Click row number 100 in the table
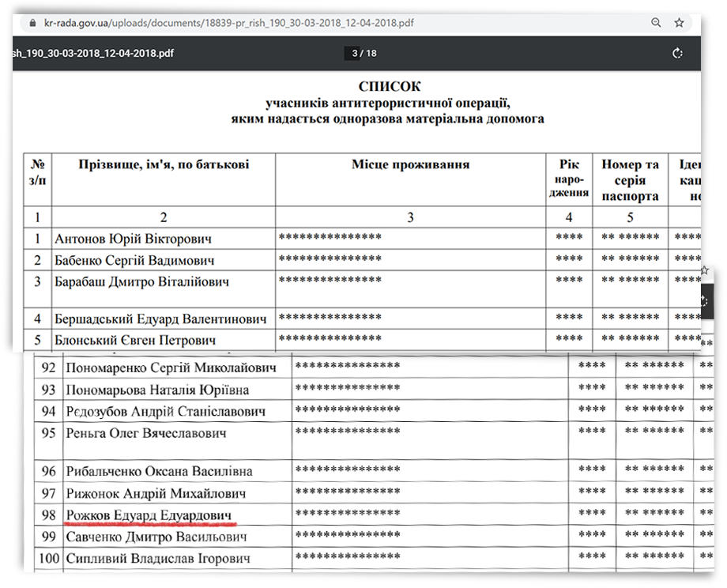Screen dimensions: 727x588 point(49,558)
